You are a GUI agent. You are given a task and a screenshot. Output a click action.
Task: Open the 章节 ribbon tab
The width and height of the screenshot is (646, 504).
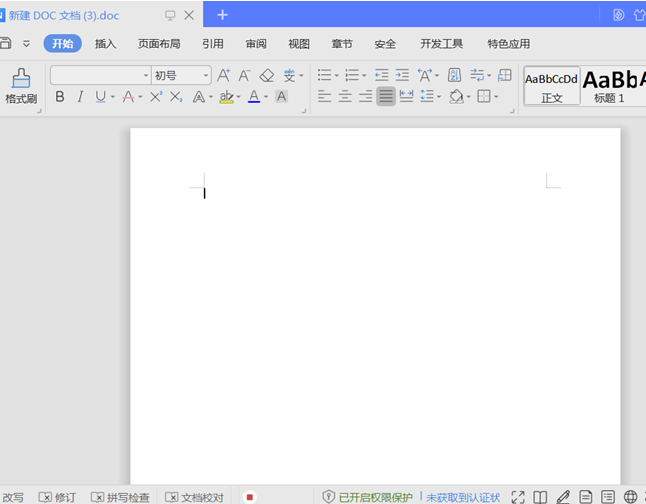coord(342,44)
